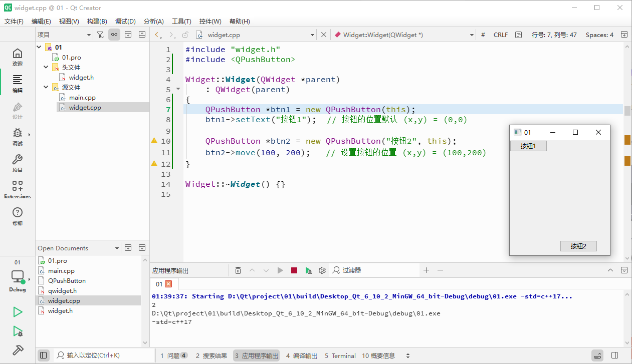Viewport: 632px width, 364px height.
Task: Show 2 搜索结果 pane
Action: pyautogui.click(x=211, y=355)
